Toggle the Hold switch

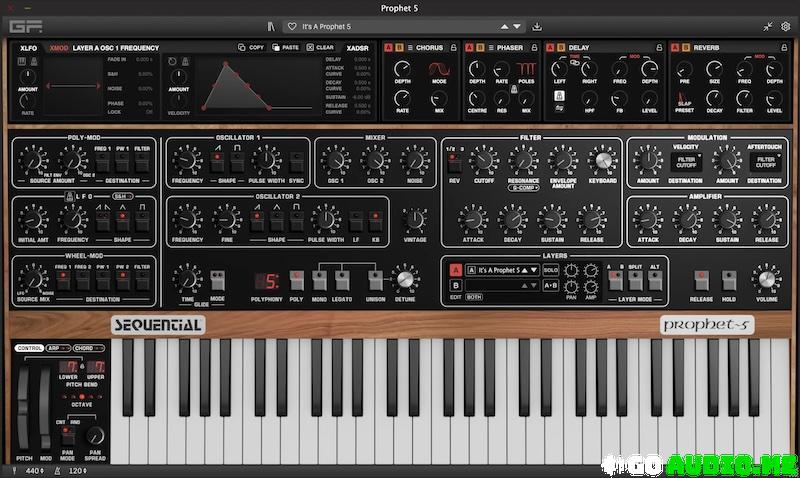tap(729, 281)
